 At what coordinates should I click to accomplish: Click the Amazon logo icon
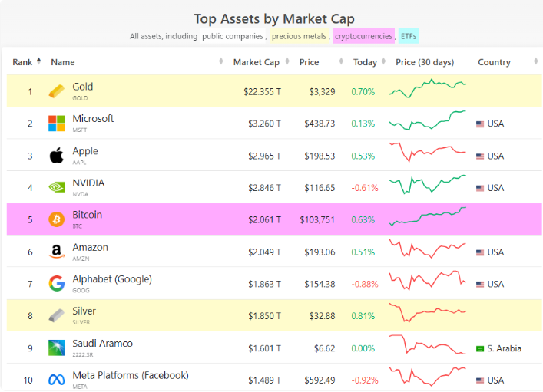[x=56, y=252]
